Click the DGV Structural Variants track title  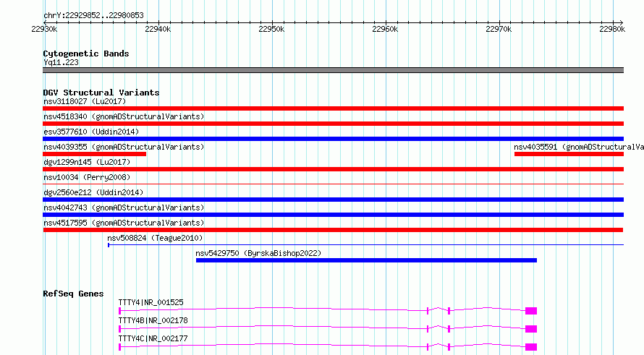(x=101, y=93)
